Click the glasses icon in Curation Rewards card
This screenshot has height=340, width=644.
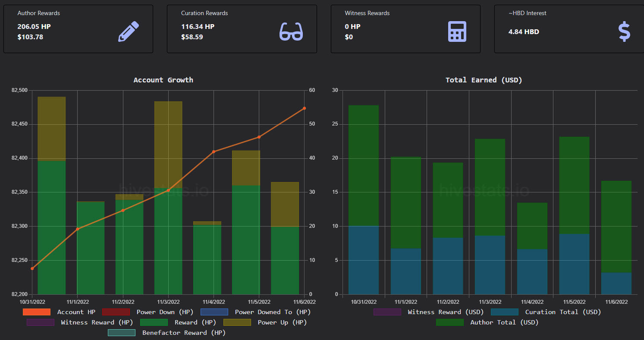pos(291,31)
